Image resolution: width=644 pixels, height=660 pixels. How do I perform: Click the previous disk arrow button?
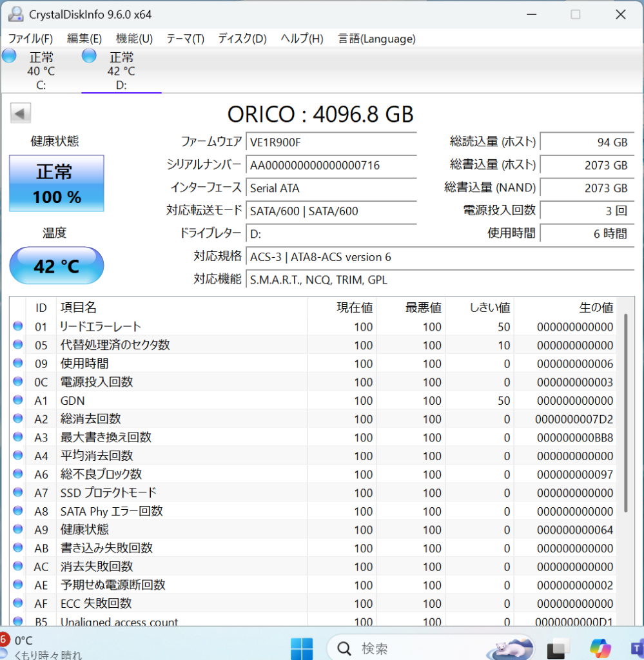pyautogui.click(x=20, y=113)
